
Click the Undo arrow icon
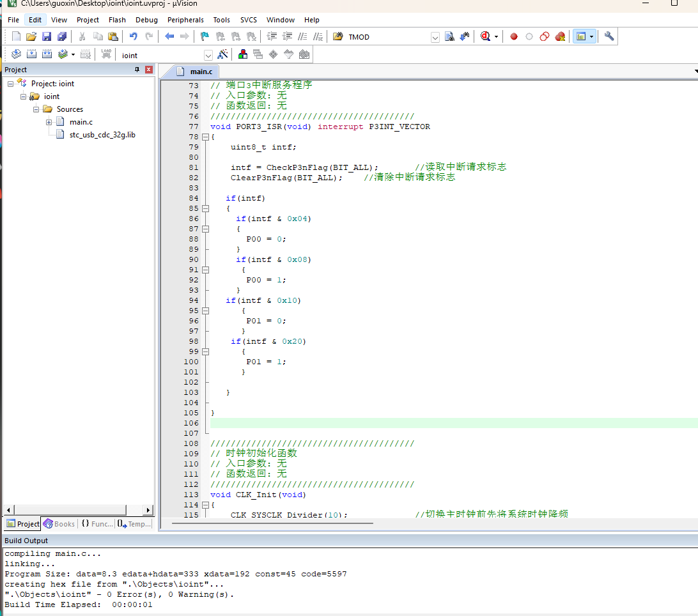pos(133,36)
